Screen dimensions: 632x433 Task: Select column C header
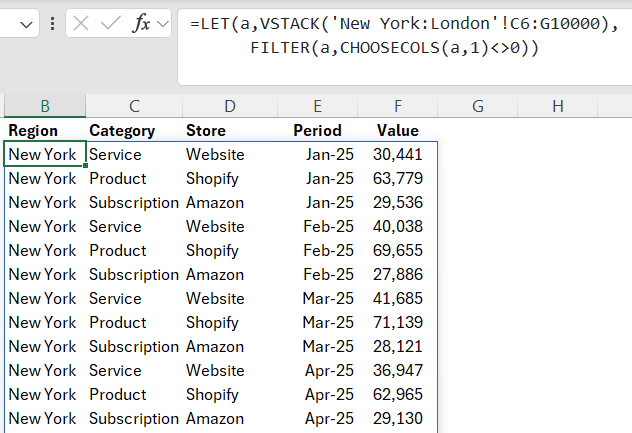134,106
